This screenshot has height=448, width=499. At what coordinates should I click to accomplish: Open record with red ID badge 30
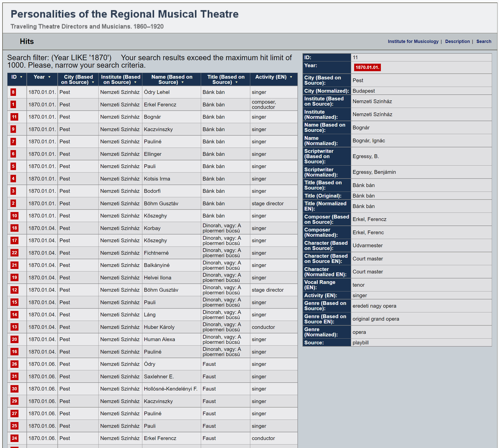pos(14,389)
